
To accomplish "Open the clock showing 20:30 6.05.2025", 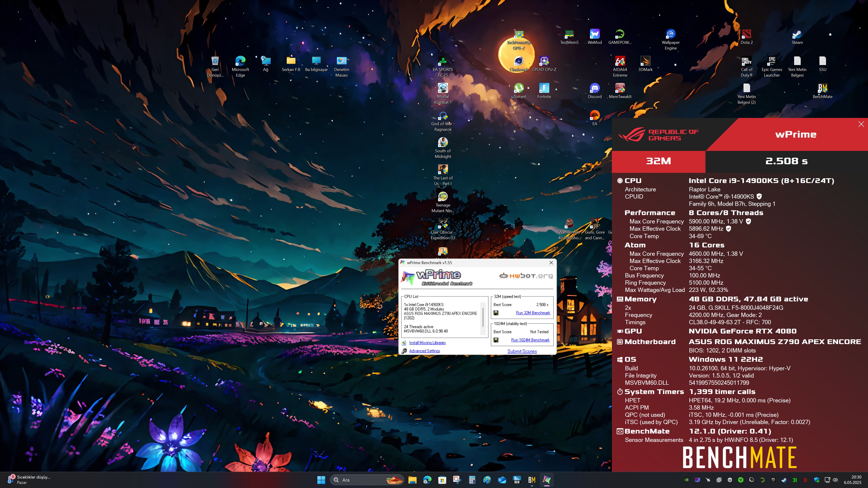I will click(x=853, y=480).
